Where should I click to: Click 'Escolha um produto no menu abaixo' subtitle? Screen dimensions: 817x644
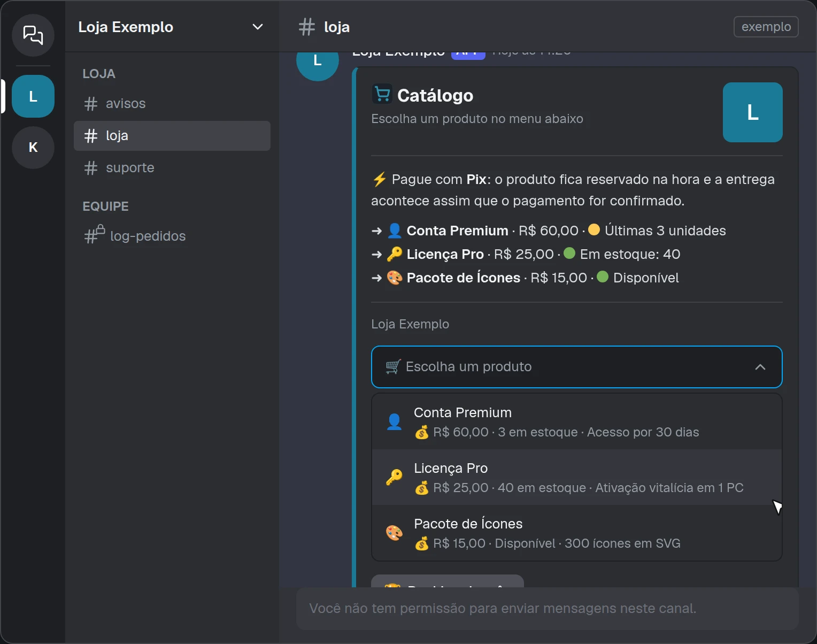point(477,119)
